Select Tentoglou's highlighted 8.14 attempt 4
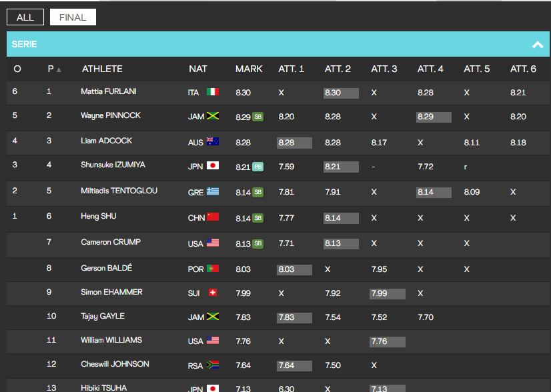The height and width of the screenshot is (392, 551). click(x=434, y=193)
